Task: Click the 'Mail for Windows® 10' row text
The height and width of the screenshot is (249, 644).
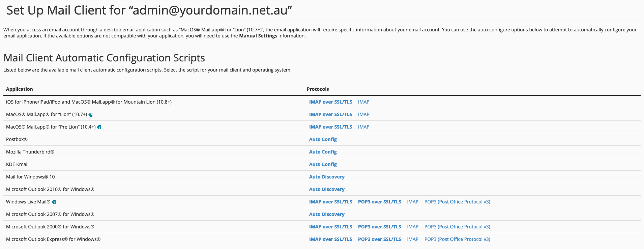Action: click(30, 177)
